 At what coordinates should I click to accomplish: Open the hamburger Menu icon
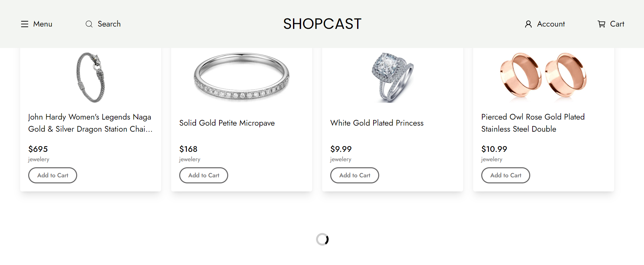coord(24,24)
